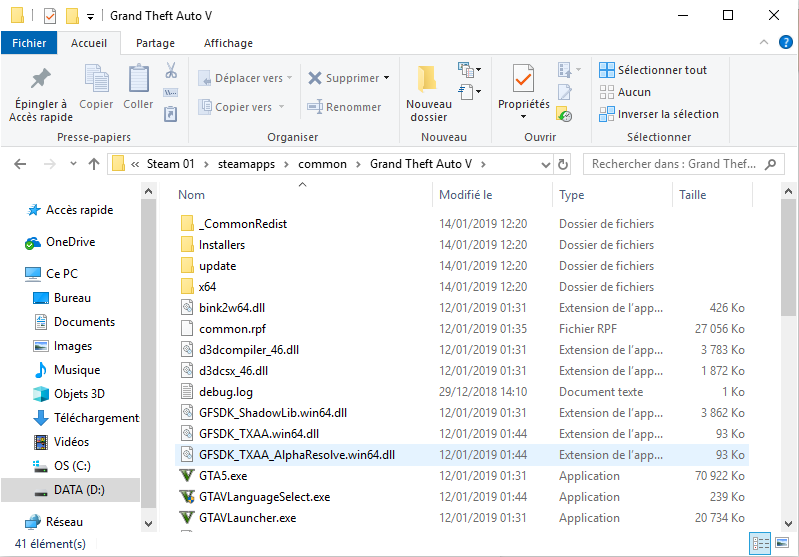
Task: Switch to the Affichage ribbon tab
Action: point(228,43)
